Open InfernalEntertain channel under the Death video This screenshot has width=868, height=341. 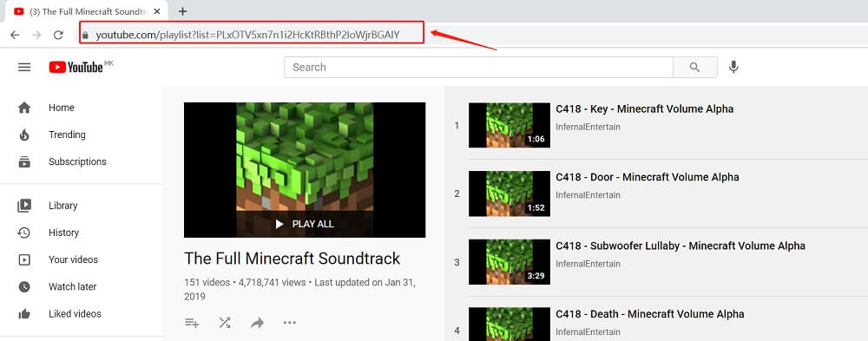click(588, 331)
